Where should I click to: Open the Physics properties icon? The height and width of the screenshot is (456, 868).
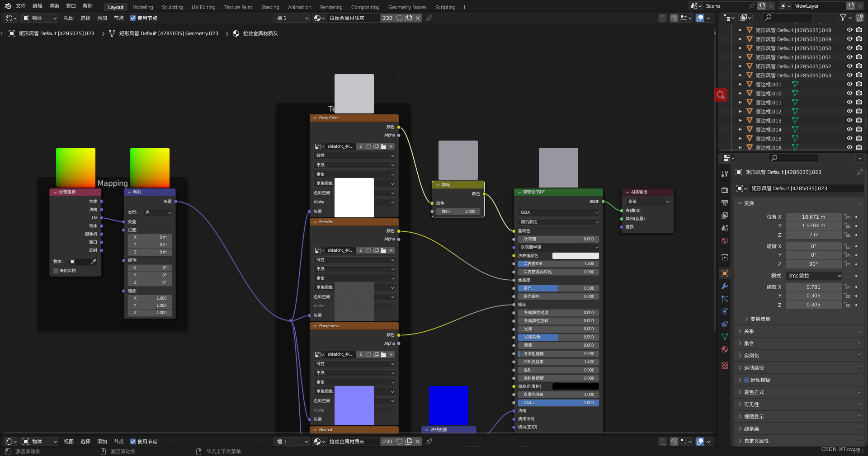pyautogui.click(x=724, y=311)
